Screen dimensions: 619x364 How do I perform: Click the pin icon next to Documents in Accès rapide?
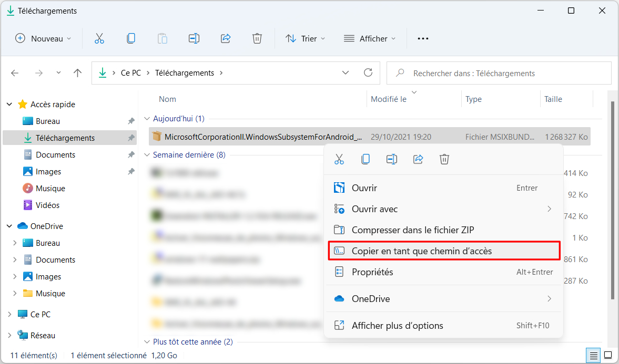click(131, 155)
